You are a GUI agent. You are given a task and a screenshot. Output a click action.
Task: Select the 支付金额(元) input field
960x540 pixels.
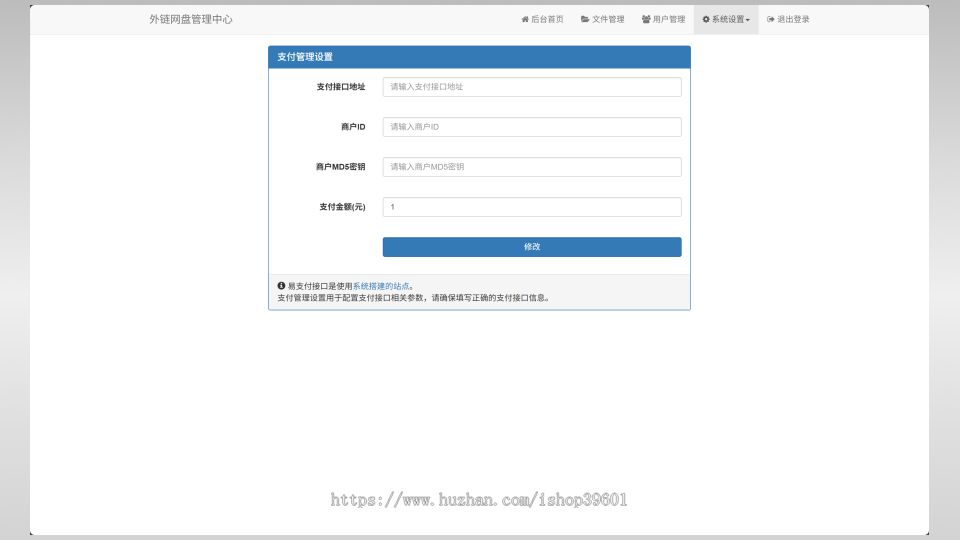tap(532, 207)
